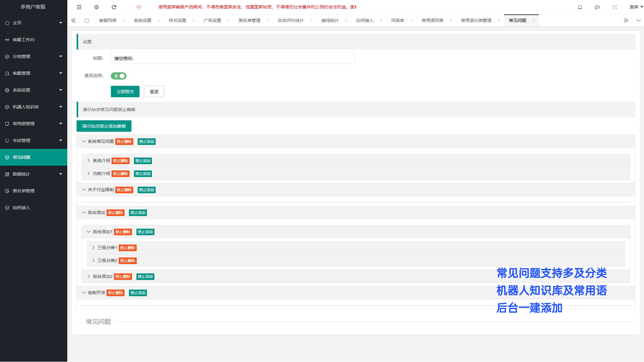Switch to the 问答库 tab
The width and height of the screenshot is (644, 362).
click(x=397, y=20)
